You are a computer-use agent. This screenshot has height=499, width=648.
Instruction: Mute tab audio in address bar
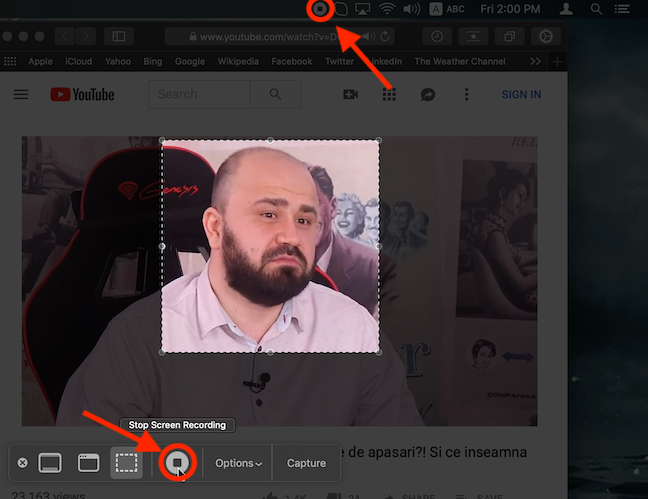tap(368, 36)
